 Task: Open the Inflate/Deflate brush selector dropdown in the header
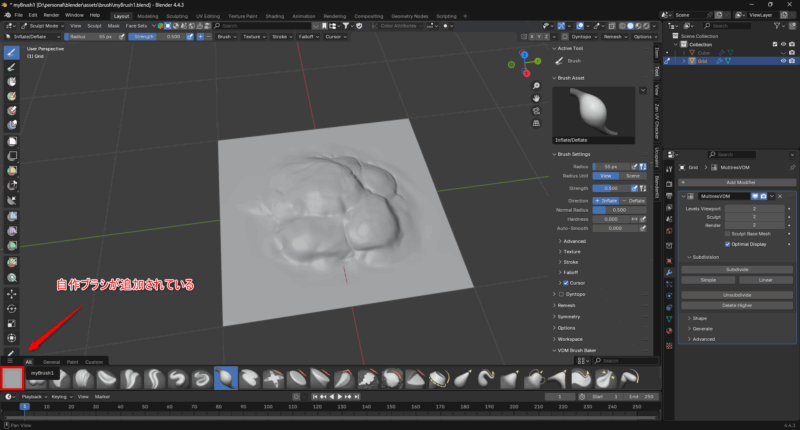33,37
